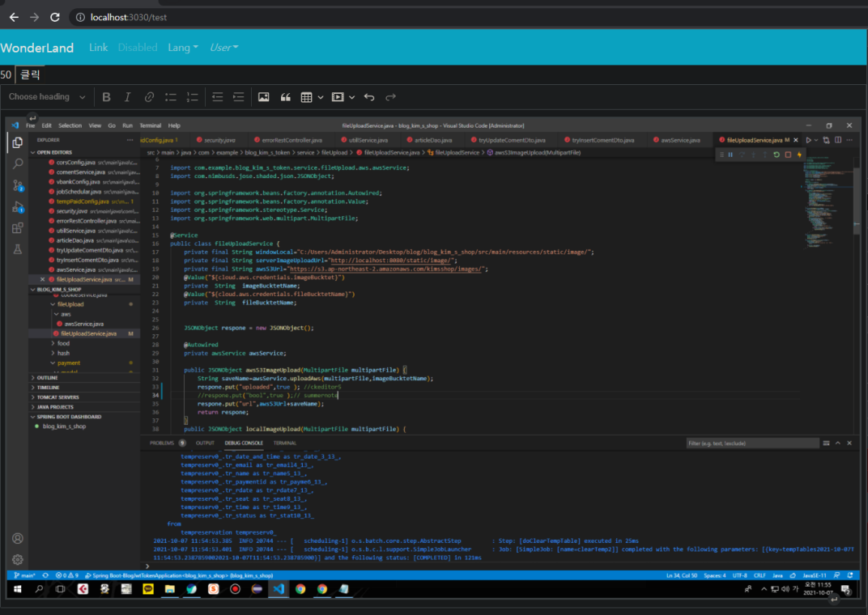The width and height of the screenshot is (868, 615).
Task: Open the Lang dropdown in the navbar
Action: pos(183,48)
